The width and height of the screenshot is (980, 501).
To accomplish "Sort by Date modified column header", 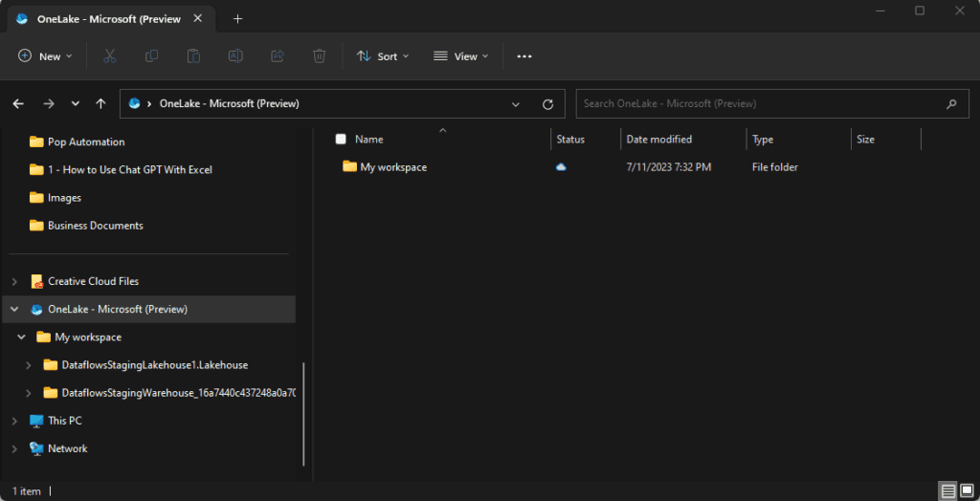I will tap(658, 140).
